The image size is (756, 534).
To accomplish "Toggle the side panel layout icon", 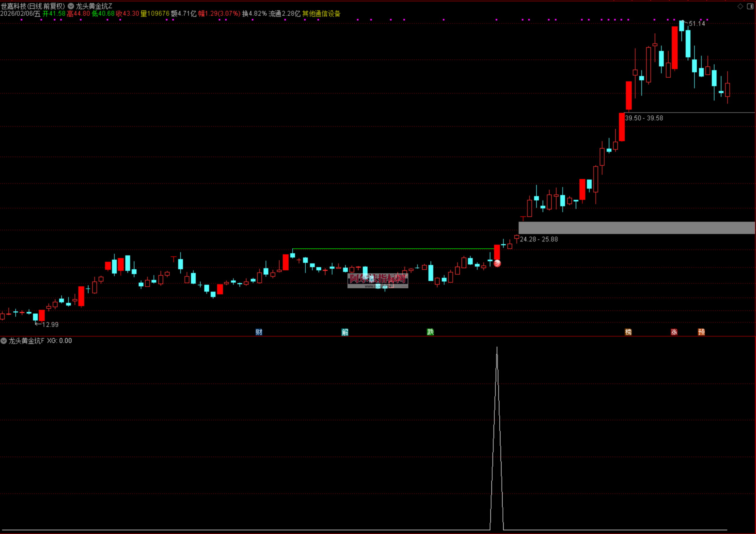I will pos(750,6).
